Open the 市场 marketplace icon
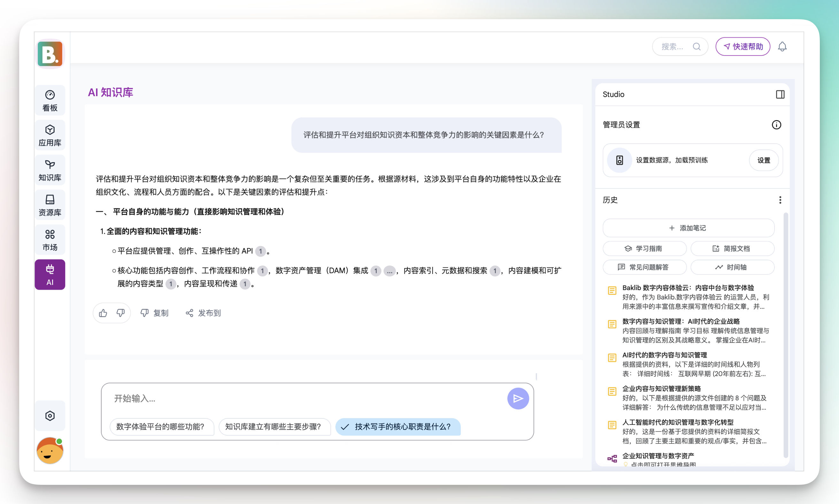The height and width of the screenshot is (504, 839). click(x=50, y=240)
